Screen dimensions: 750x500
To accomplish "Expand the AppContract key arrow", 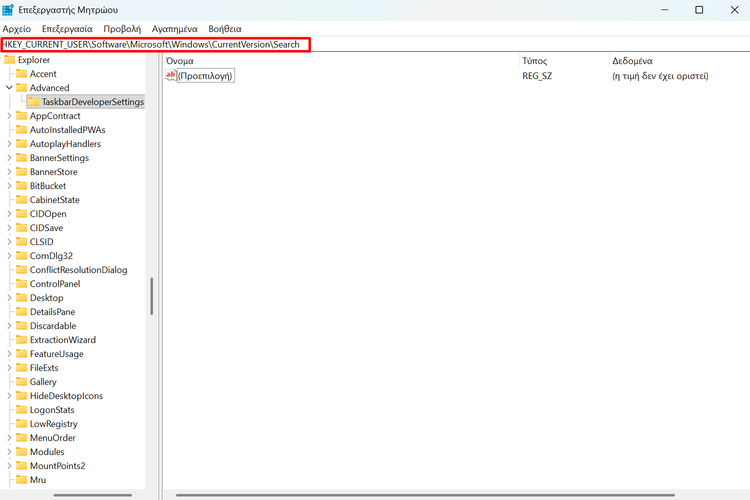I will point(9,116).
